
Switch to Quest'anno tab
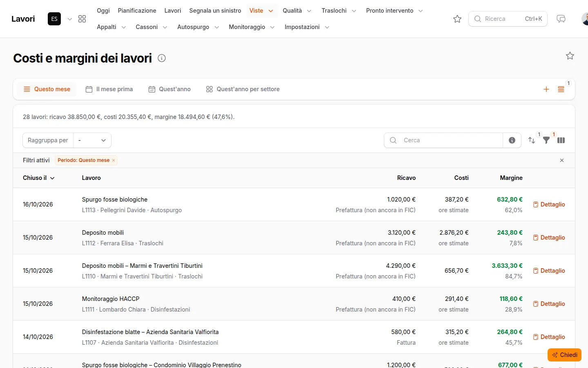tap(169, 89)
